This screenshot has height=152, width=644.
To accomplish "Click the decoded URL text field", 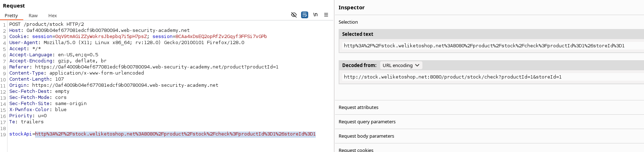I will [452, 77].
